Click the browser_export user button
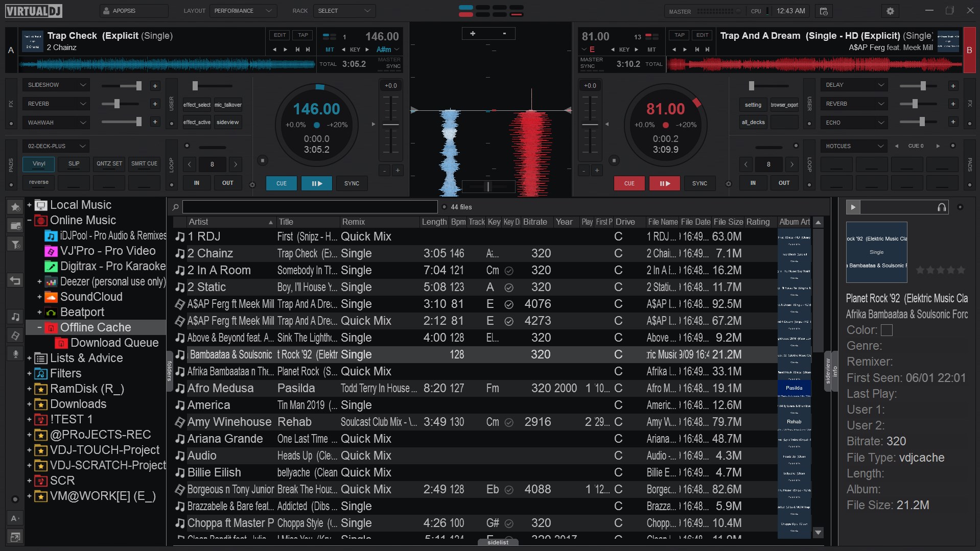Image resolution: width=980 pixels, height=551 pixels. [x=784, y=105]
